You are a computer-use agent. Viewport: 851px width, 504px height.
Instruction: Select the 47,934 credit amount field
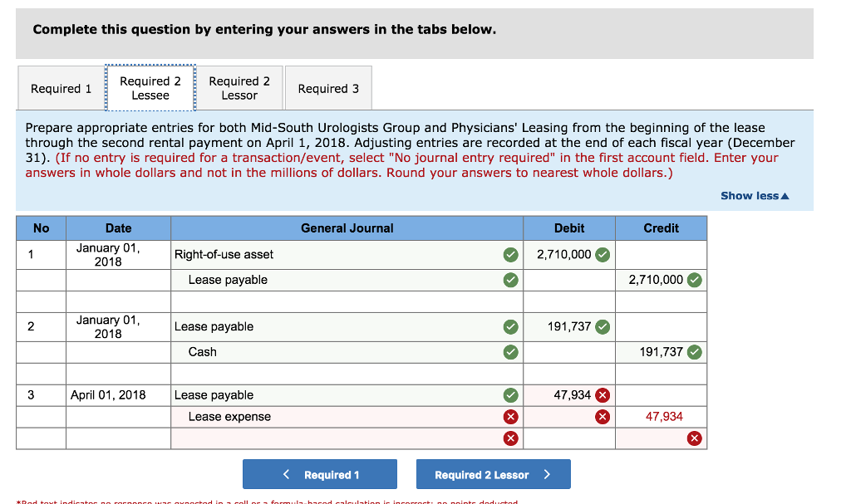click(659, 416)
